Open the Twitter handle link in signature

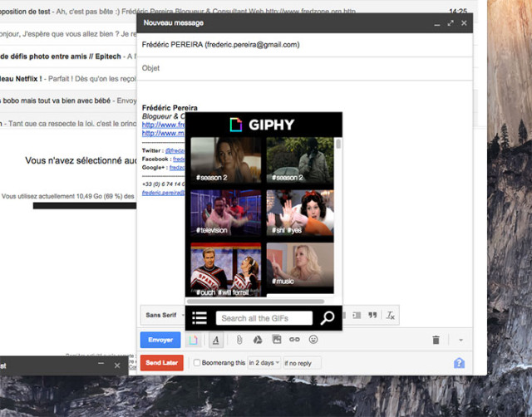click(175, 150)
